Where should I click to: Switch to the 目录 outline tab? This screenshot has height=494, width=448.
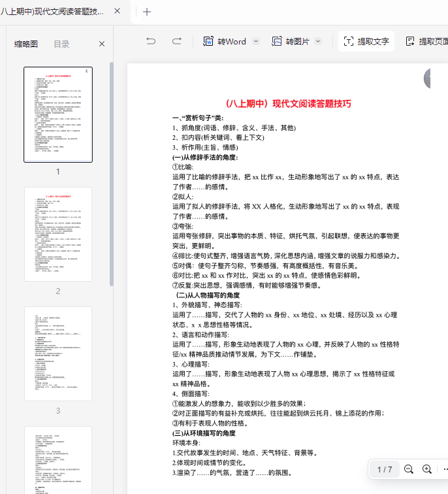[x=61, y=44]
